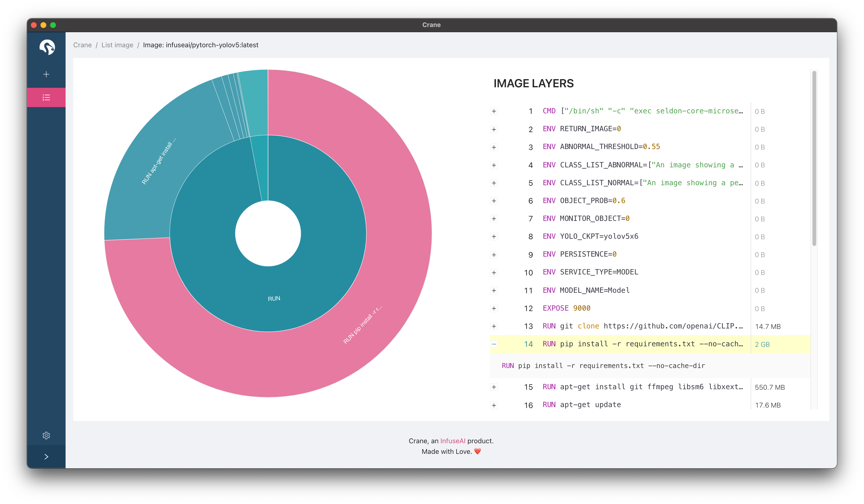This screenshot has width=864, height=504.
Task: Navigate to List image breadcrumb
Action: (117, 45)
